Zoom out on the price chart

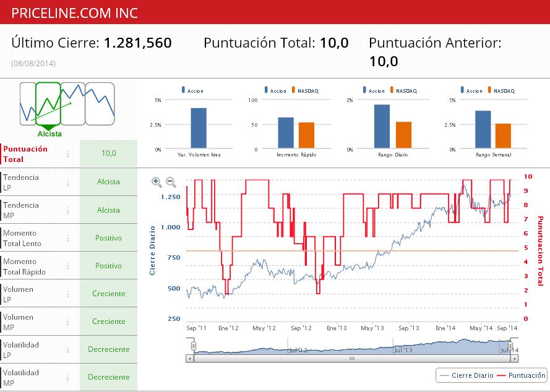click(171, 182)
